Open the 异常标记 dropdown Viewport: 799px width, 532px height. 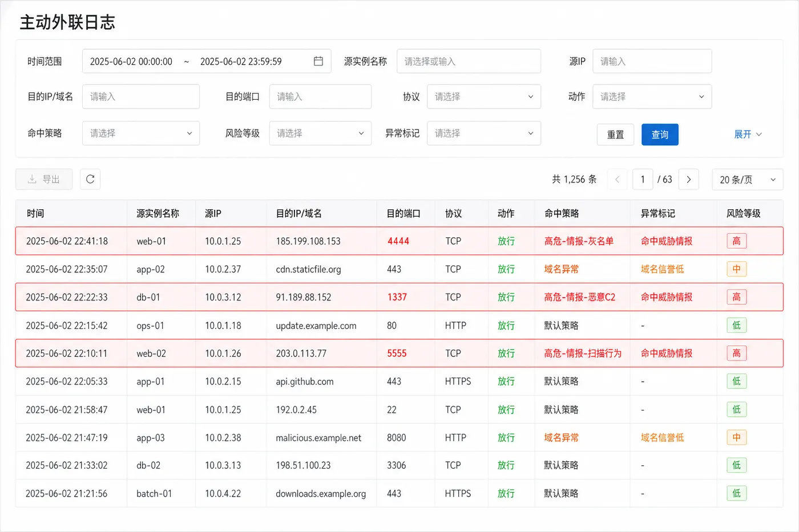point(484,133)
